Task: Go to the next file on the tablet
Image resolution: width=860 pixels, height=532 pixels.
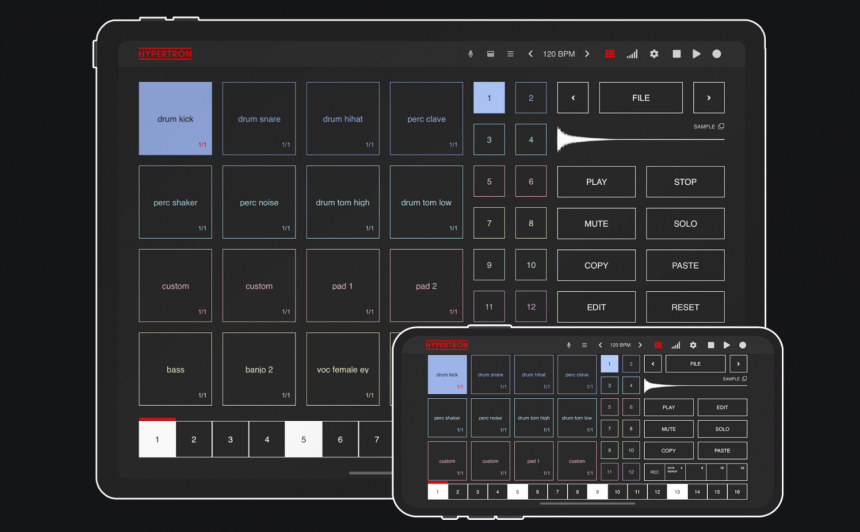Action: click(x=709, y=98)
